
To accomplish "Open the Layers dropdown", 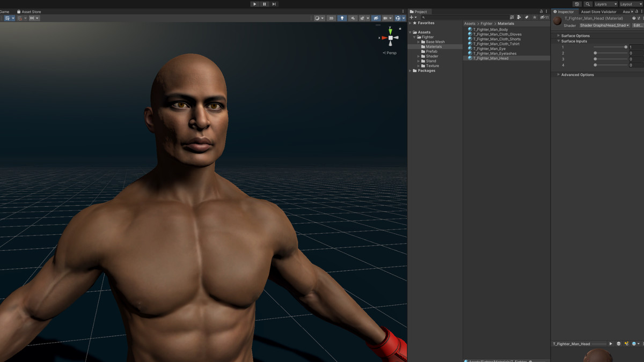I will coord(605,4).
